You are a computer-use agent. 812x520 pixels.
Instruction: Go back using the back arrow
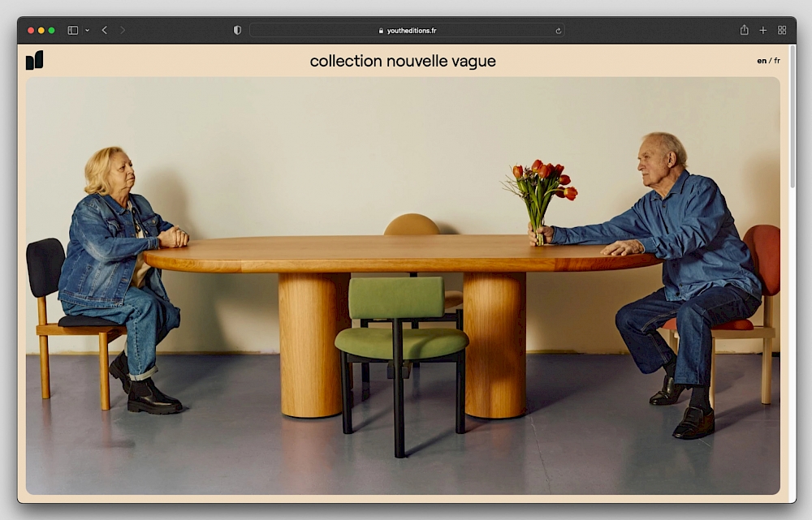105,30
